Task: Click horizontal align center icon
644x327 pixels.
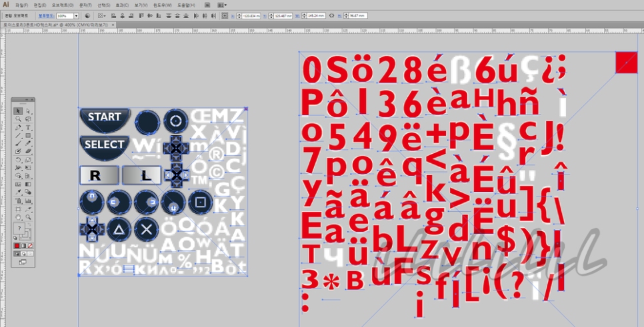Action: [123, 16]
